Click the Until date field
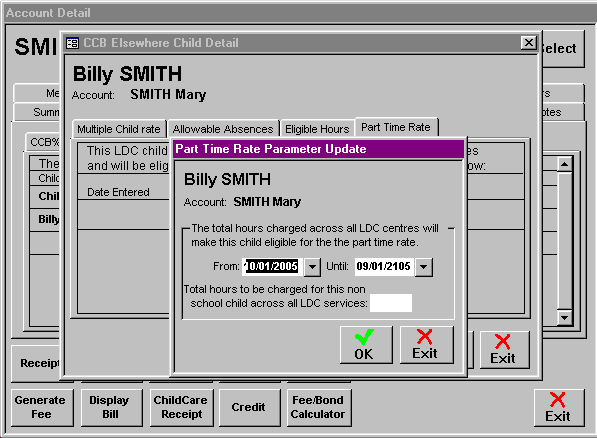 coord(385,267)
